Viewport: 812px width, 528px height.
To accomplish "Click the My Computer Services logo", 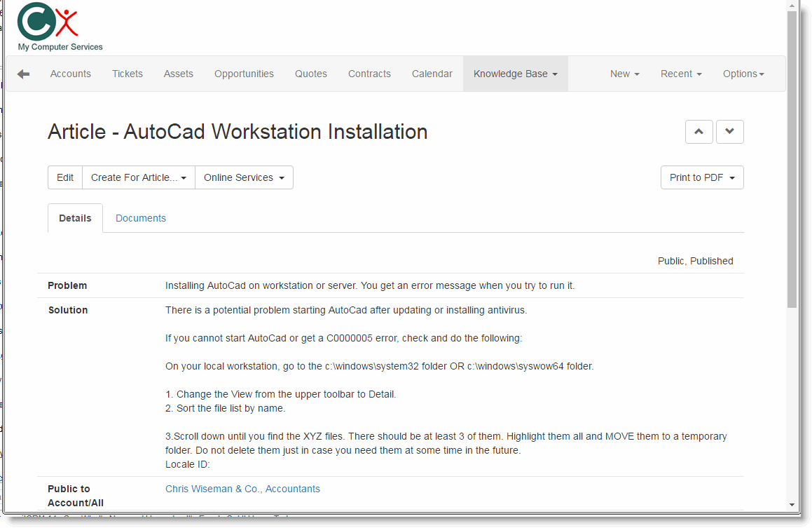I will [x=59, y=27].
